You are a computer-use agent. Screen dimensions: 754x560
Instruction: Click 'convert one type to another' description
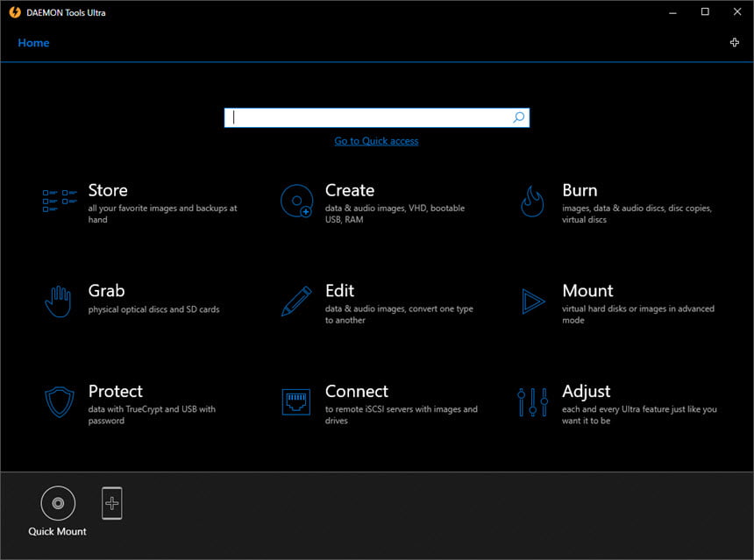pos(399,315)
